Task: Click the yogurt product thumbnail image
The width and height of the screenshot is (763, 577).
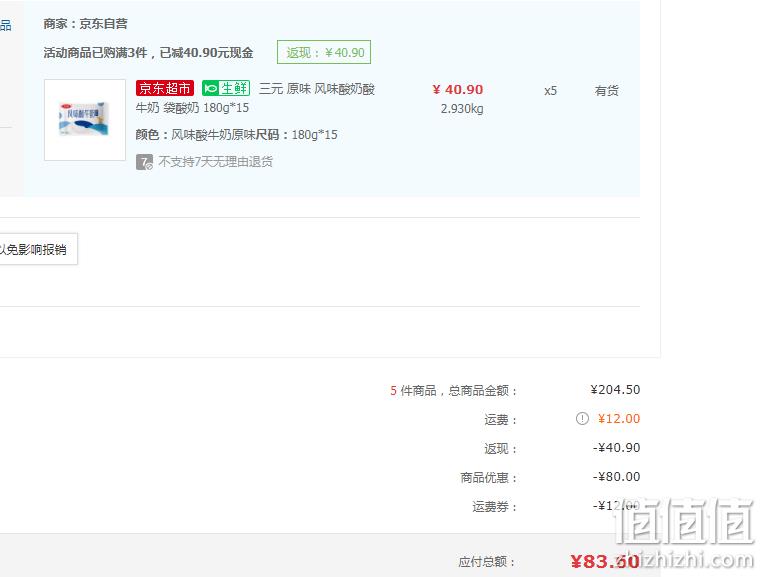Action: pos(85,120)
